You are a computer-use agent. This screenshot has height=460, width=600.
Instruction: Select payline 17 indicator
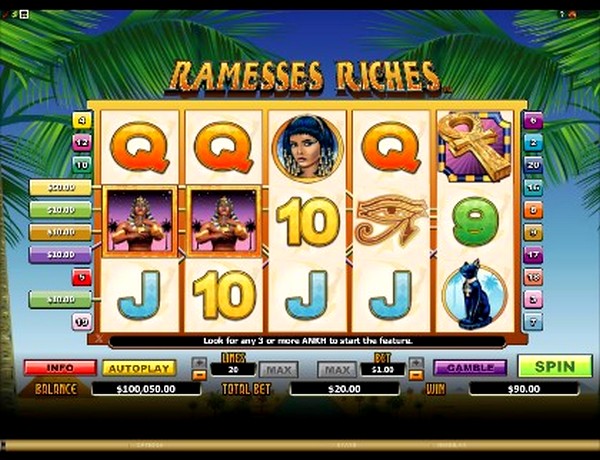pos(533,255)
